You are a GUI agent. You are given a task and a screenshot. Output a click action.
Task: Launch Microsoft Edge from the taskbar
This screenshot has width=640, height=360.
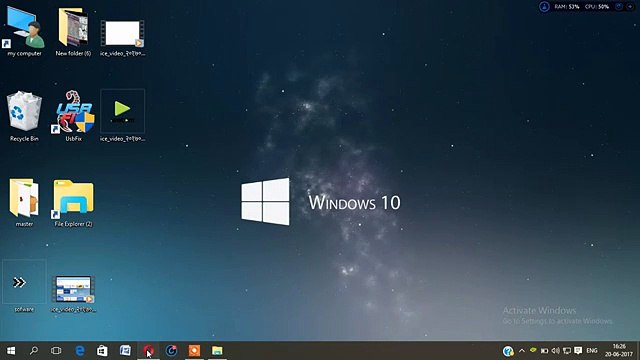(80, 351)
